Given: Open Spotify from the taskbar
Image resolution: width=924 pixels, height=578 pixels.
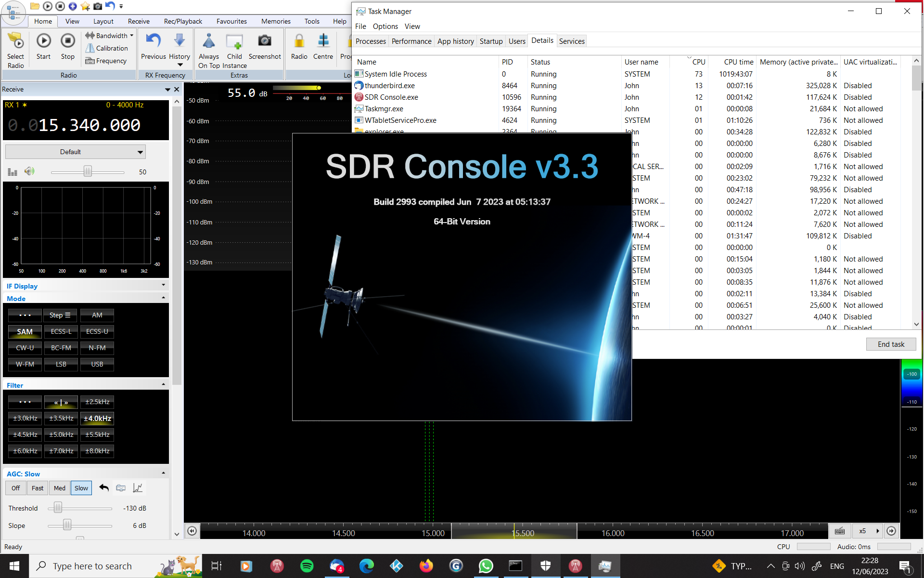Looking at the screenshot, I should coord(307,566).
